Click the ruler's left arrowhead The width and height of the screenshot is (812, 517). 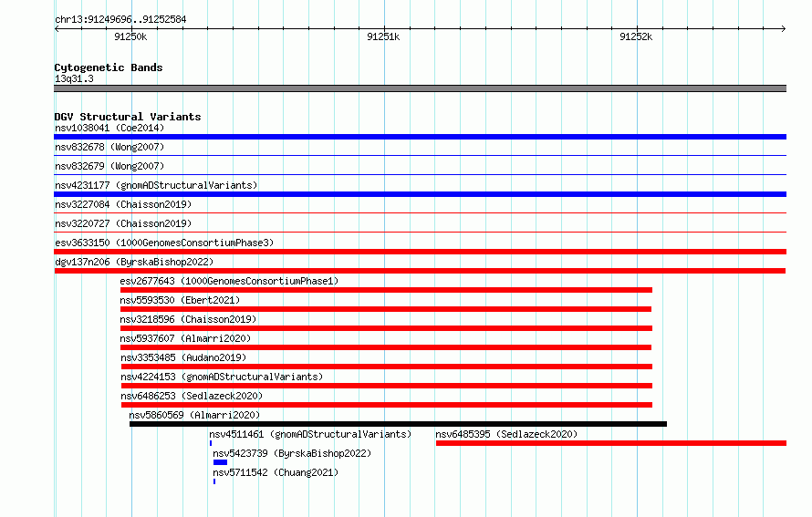(x=57, y=28)
